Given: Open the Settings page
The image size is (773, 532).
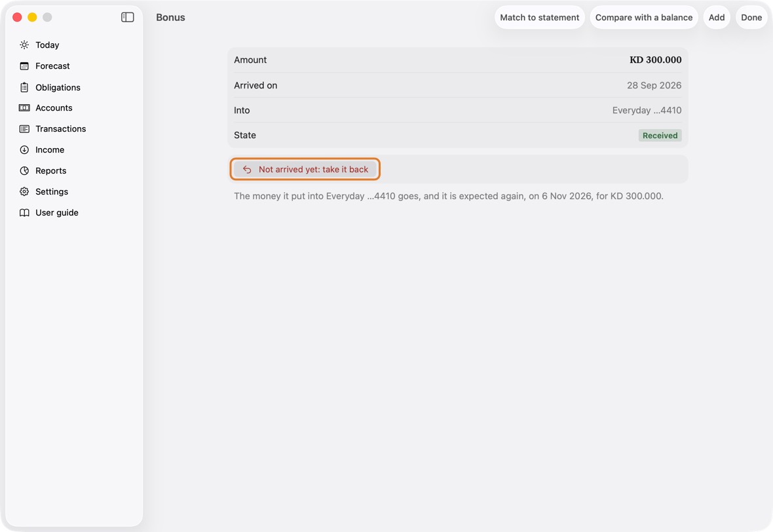Looking at the screenshot, I should [x=74, y=192].
